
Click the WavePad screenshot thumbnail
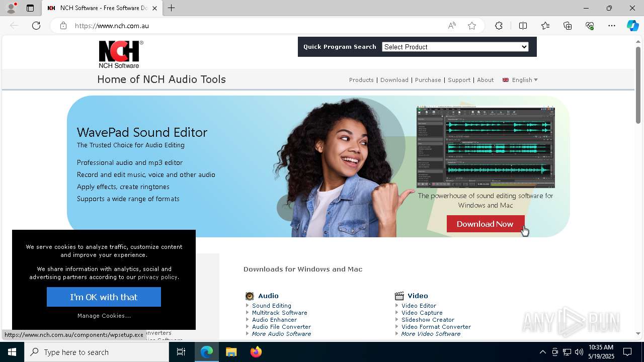coord(486,147)
